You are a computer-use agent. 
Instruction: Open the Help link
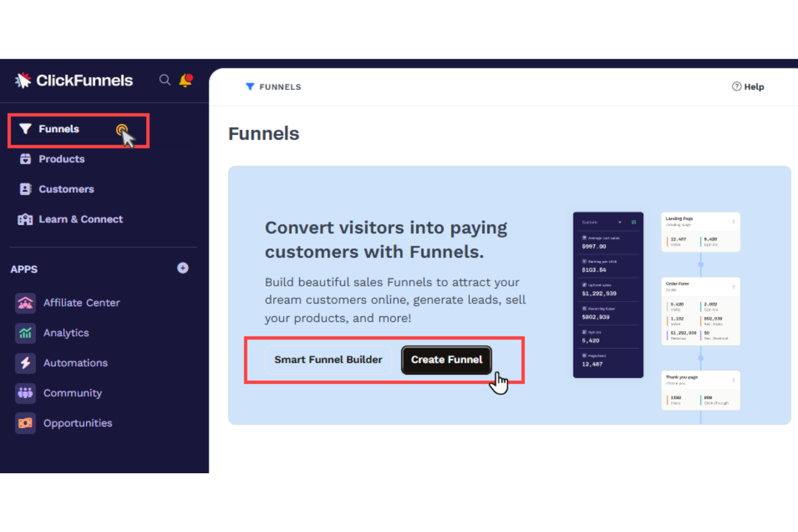click(x=748, y=87)
